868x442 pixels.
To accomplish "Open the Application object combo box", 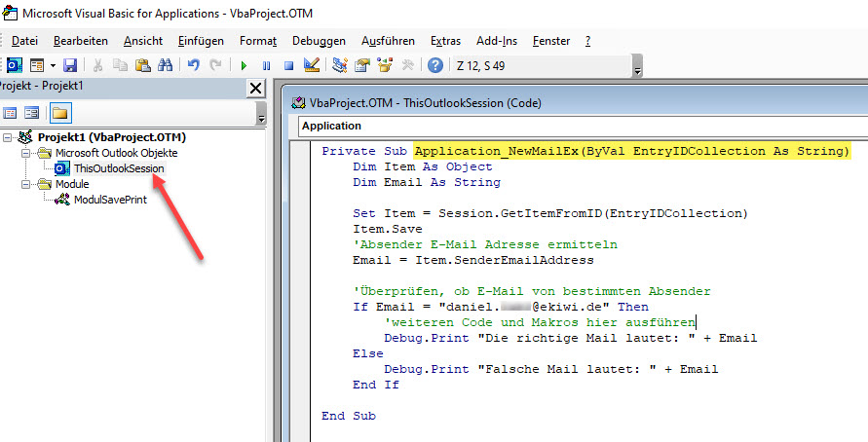I will pyautogui.click(x=583, y=126).
